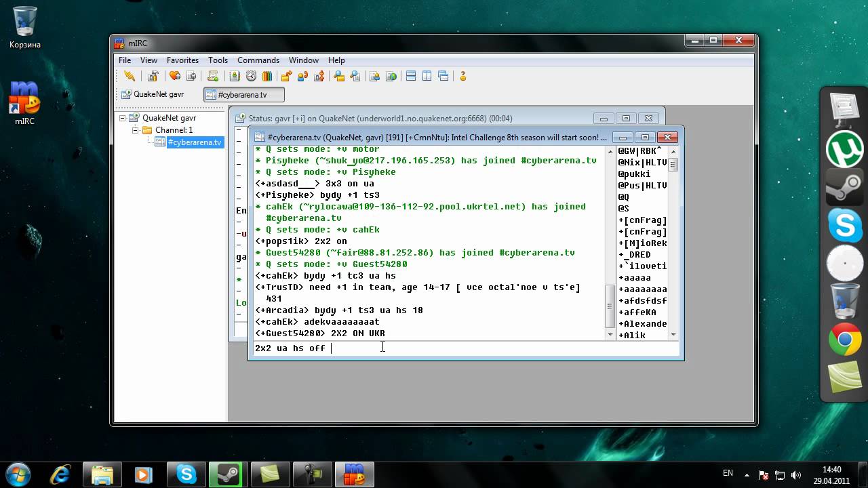
Task: Click the Connect lightning bolt toolbar icon
Action: point(129,77)
